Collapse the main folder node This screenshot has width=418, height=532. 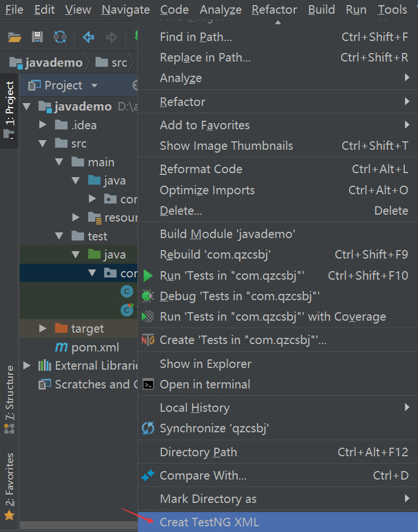pyautogui.click(x=59, y=162)
